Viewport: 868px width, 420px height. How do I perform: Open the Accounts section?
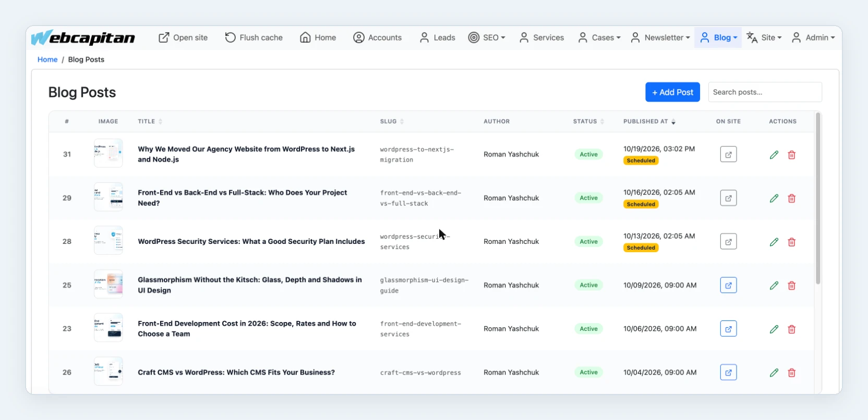click(x=378, y=38)
